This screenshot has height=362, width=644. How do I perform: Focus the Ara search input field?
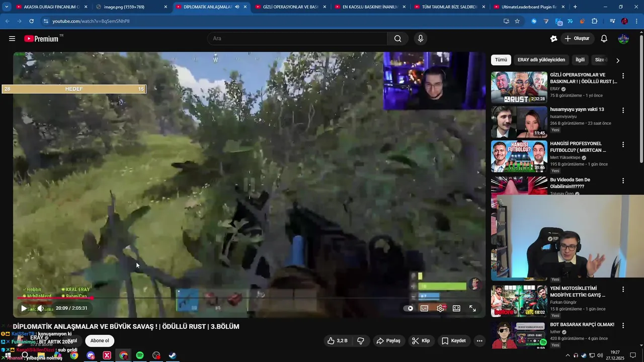(x=297, y=39)
